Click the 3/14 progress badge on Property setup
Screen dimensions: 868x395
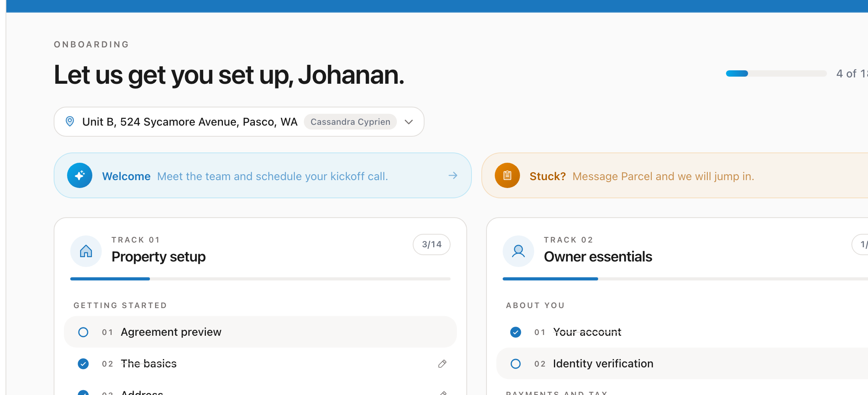click(431, 244)
